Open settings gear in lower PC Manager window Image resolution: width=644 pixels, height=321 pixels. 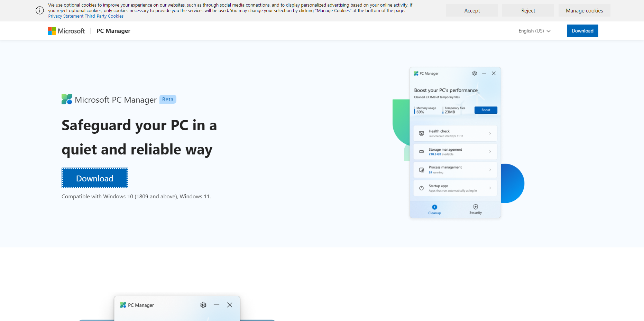point(203,305)
